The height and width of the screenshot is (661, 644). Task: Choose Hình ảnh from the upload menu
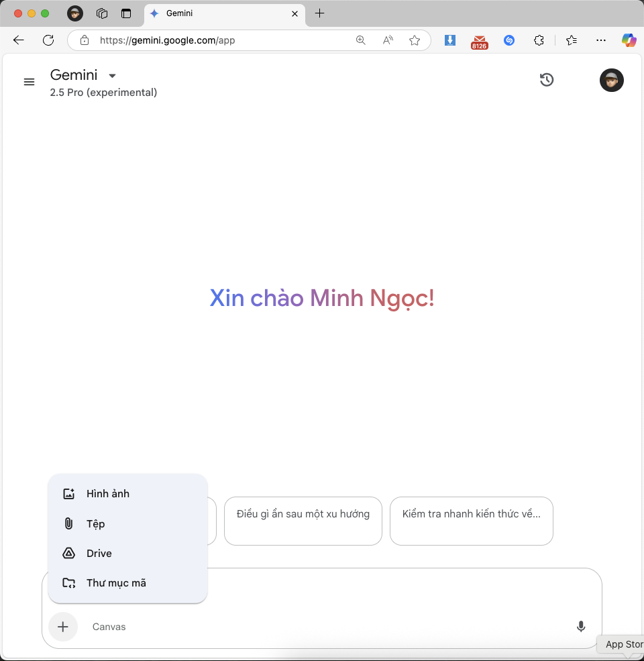point(127,494)
